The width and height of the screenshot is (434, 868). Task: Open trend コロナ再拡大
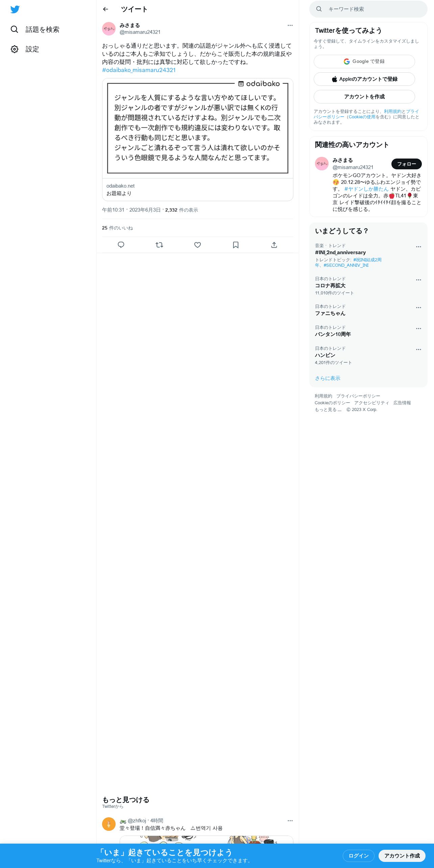click(x=330, y=286)
